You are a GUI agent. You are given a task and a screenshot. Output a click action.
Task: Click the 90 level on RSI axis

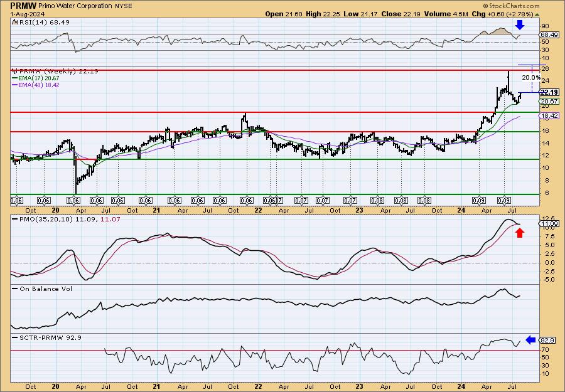(545, 26)
